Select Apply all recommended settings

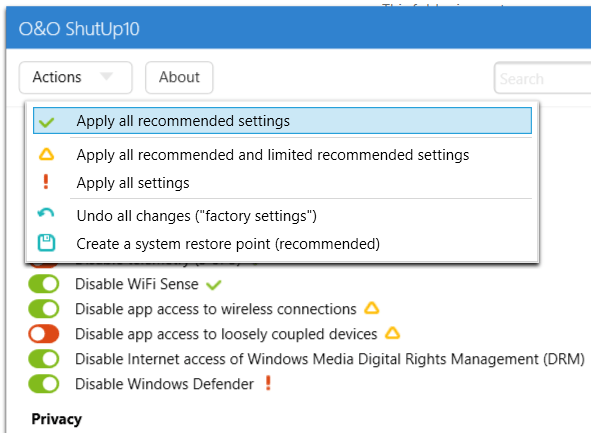coord(282,121)
